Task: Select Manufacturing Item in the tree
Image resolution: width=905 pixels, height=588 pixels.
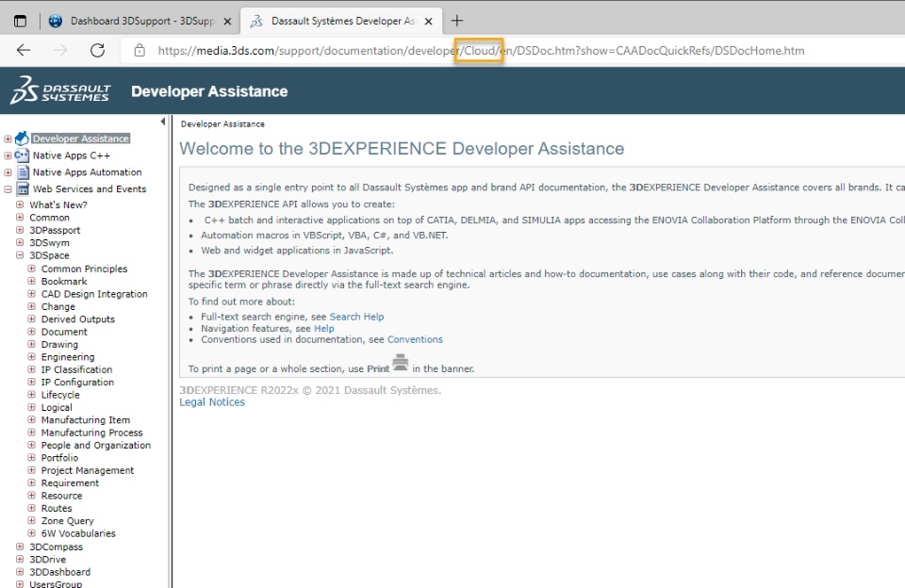Action: pos(86,420)
